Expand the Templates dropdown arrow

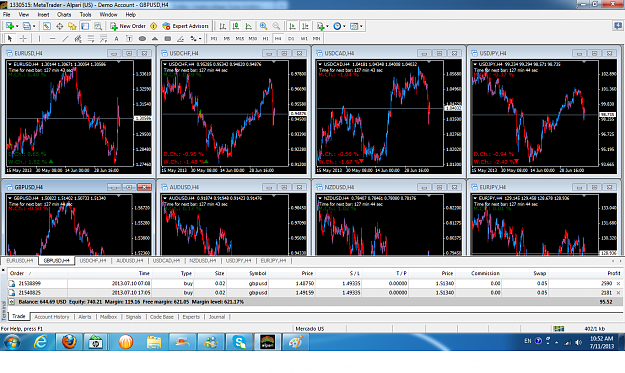pyautogui.click(x=362, y=26)
